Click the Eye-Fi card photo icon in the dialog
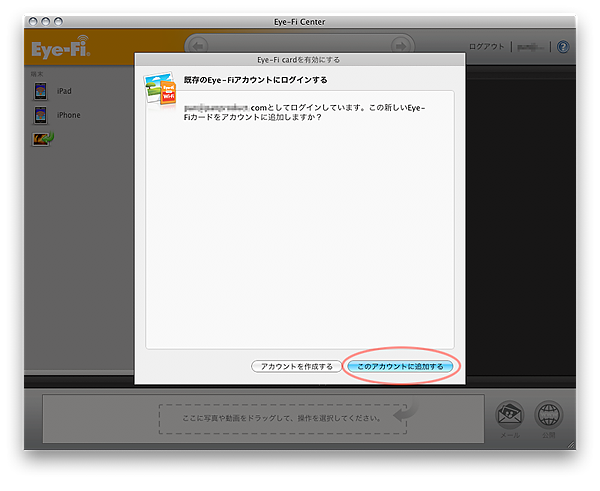600x491 pixels. (x=160, y=89)
